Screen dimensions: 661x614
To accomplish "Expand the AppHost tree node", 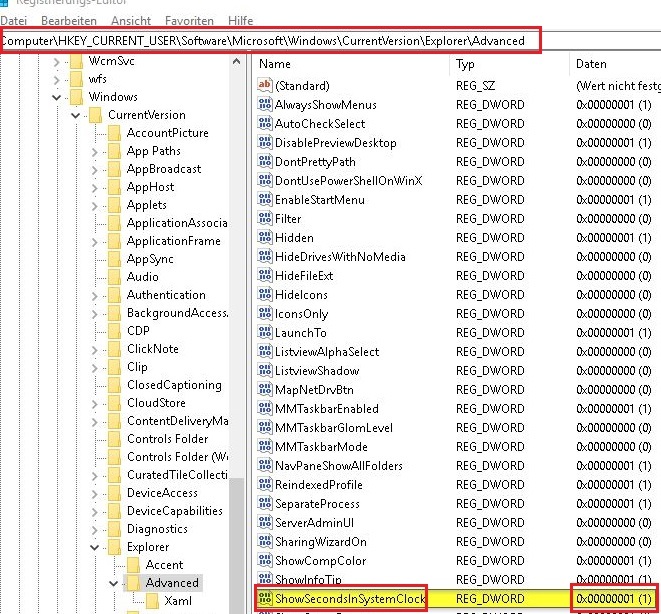I will 94,188.
